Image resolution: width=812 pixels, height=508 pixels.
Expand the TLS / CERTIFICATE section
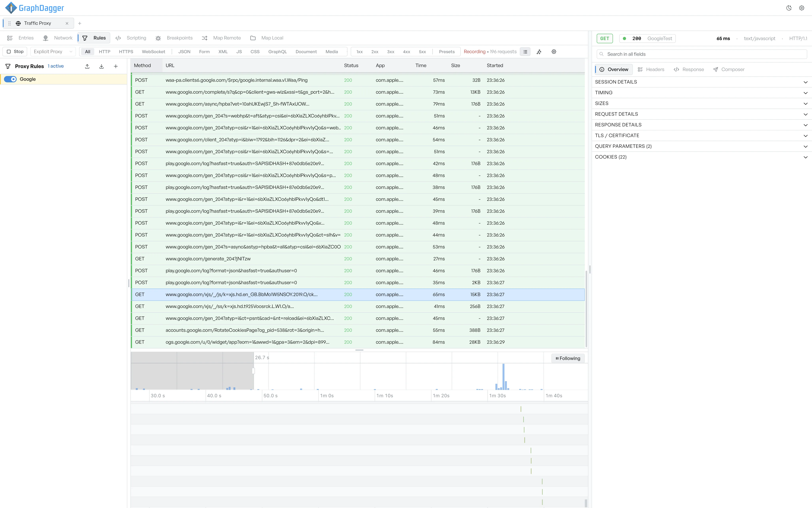coord(702,135)
